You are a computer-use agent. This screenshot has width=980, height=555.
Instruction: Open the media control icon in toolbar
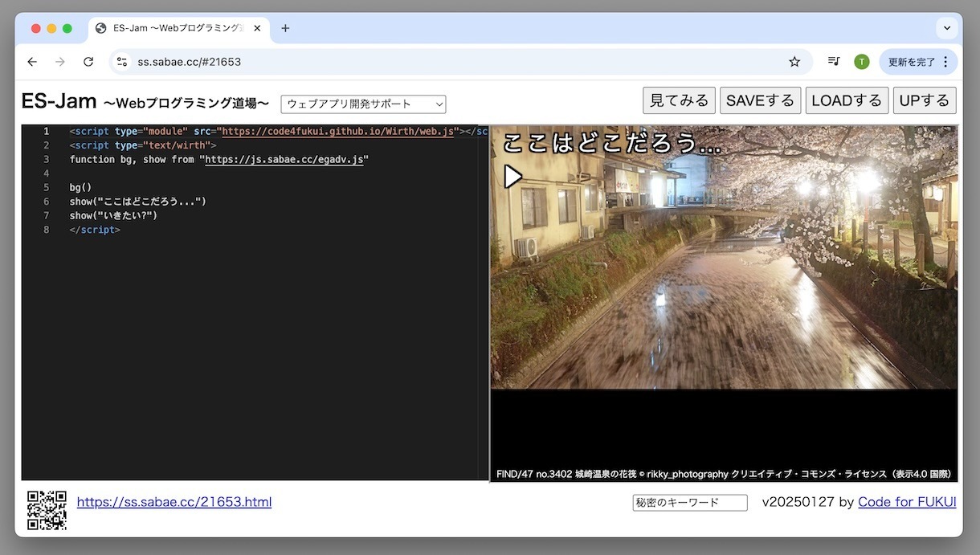(834, 62)
